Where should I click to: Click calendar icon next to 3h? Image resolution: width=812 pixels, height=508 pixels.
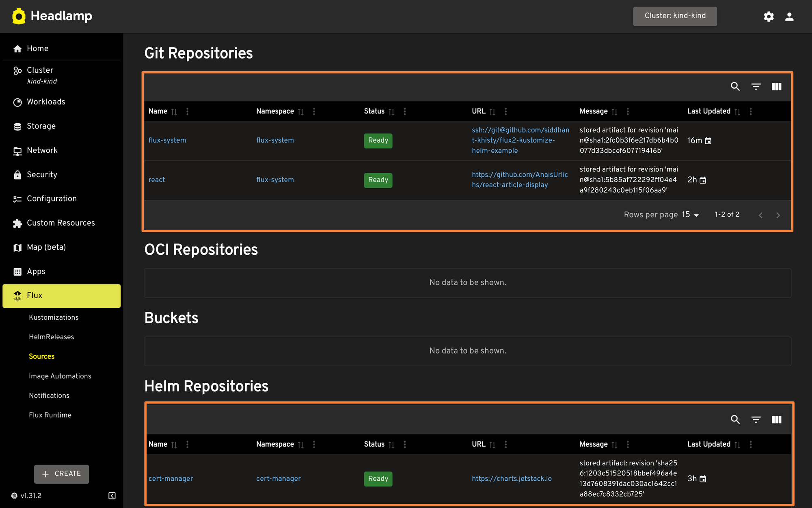pos(703,479)
